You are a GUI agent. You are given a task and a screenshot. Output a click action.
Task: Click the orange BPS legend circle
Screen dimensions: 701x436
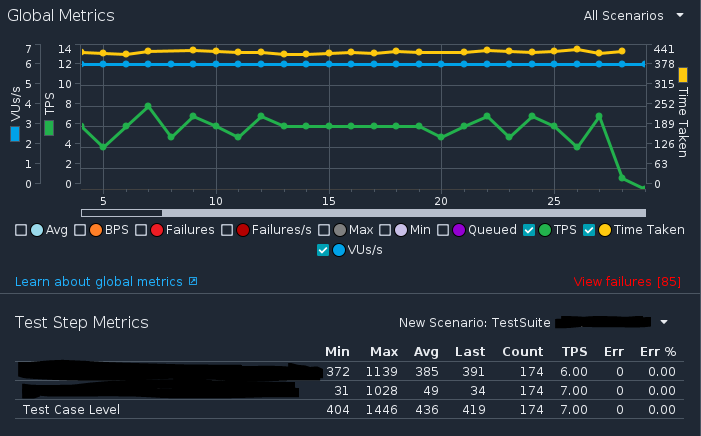pos(98,230)
